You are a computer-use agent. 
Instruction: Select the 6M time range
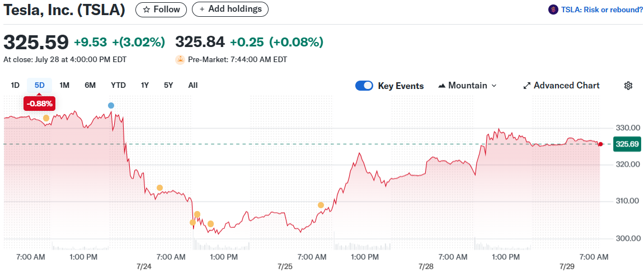pyautogui.click(x=90, y=86)
